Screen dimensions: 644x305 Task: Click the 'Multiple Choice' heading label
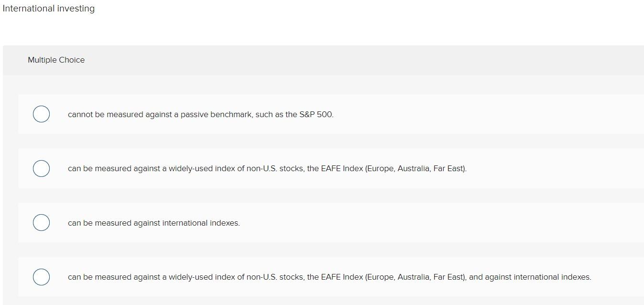[56, 60]
